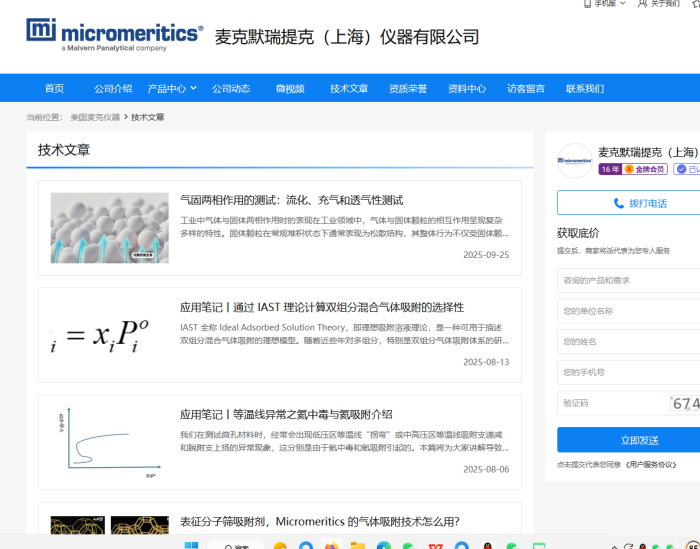Open the IAST 理论 application note title
This screenshot has width=700, height=549.
(x=322, y=307)
